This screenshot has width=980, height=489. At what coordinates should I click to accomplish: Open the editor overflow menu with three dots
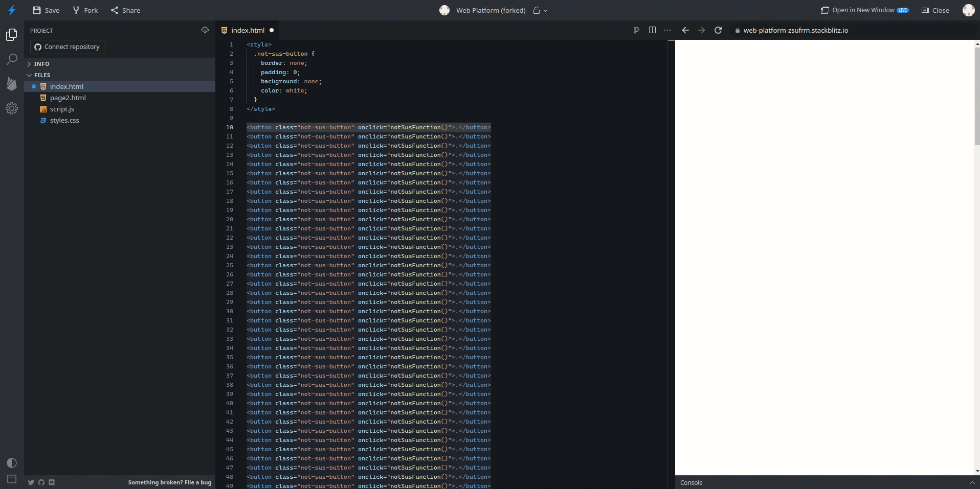[x=667, y=30]
